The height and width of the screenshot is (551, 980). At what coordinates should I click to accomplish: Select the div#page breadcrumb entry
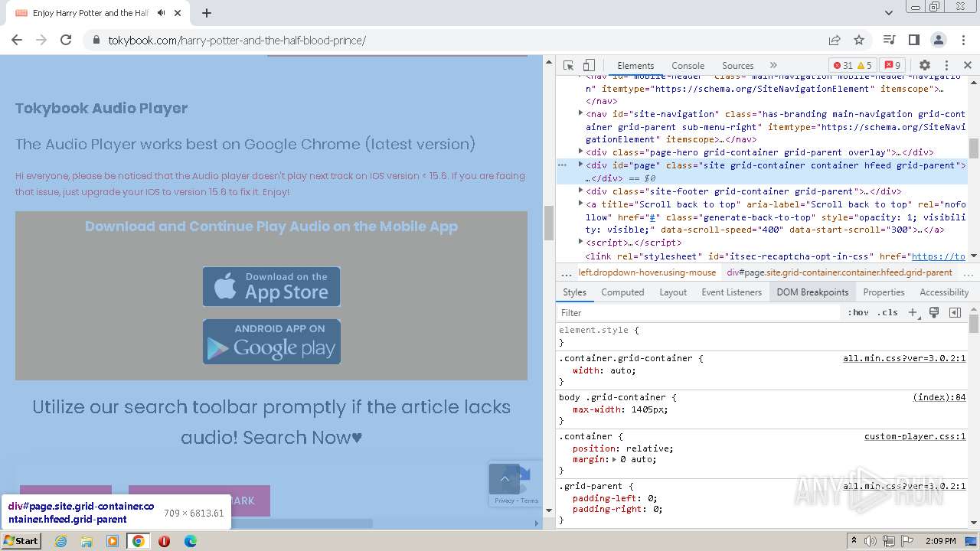coord(839,272)
